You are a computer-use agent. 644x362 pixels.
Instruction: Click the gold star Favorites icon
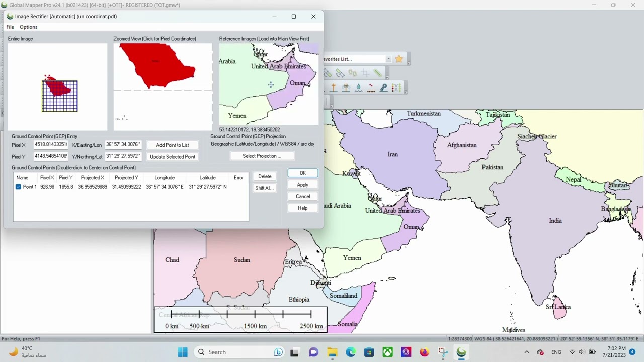[x=399, y=59]
